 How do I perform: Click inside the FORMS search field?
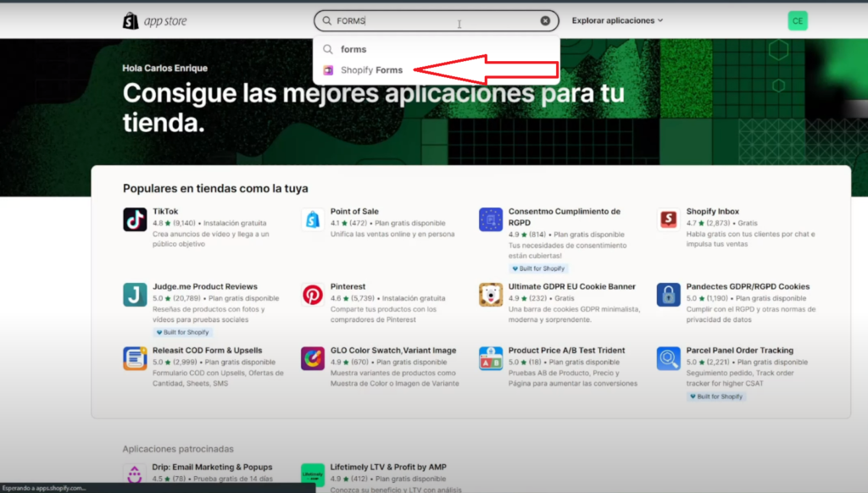pos(437,21)
